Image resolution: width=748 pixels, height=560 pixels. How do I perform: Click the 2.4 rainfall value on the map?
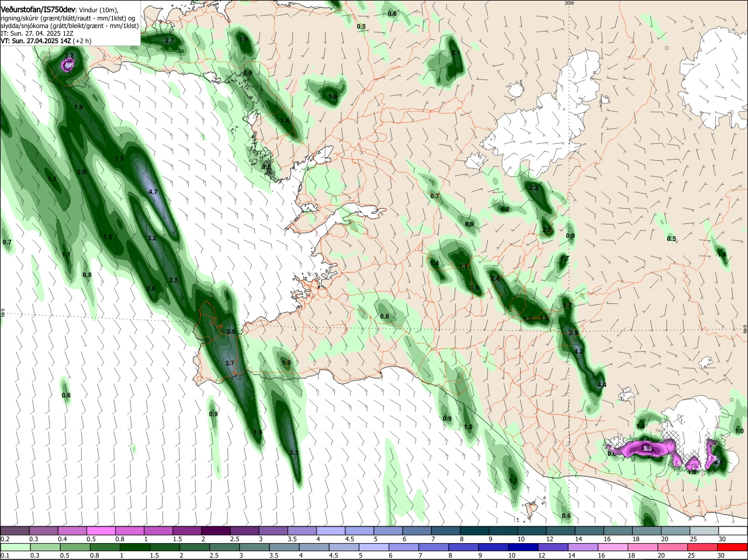pos(495,279)
